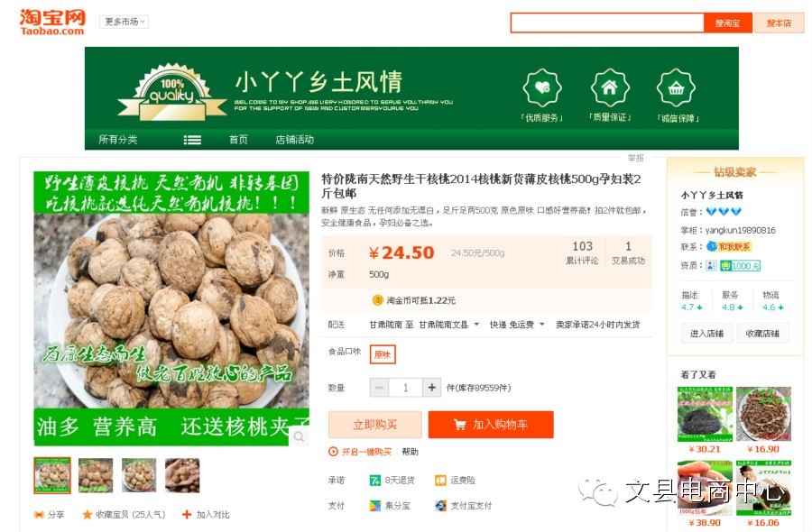Viewport: 812px width, 532px height.
Task: Click the magnifier icon on product image
Action: pyautogui.click(x=299, y=436)
